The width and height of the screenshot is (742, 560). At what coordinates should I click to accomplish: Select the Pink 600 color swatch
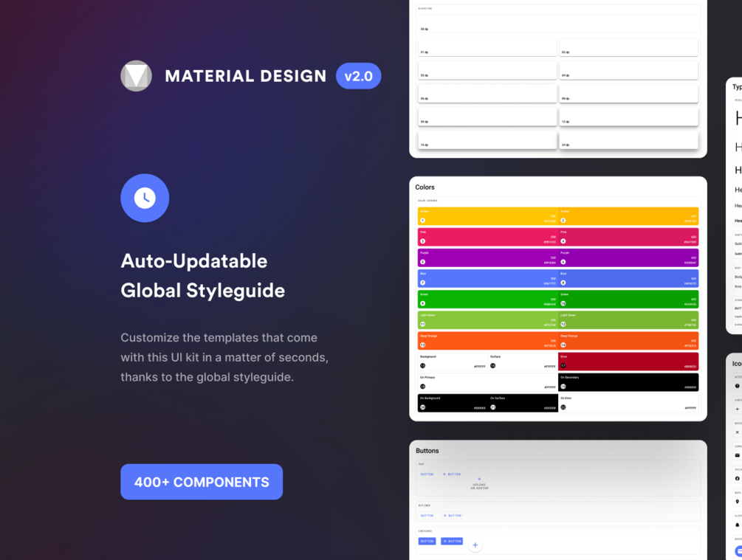(628, 237)
